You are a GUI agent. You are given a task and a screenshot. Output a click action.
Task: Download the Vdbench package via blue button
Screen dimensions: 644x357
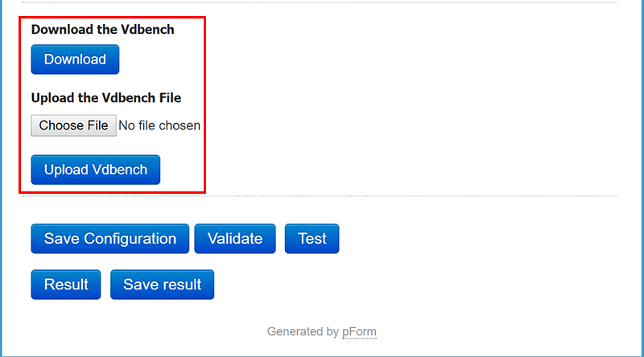tap(75, 59)
